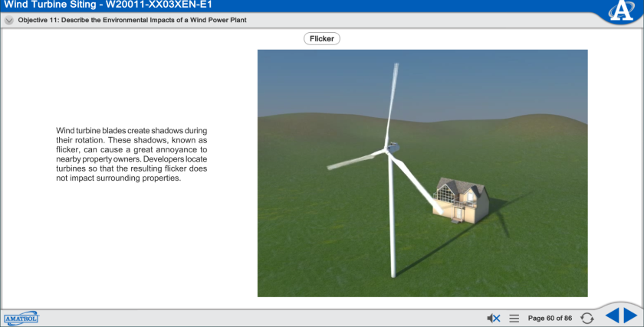The width and height of the screenshot is (644, 327).
Task: Click the Wind Turbine Siting title text
Action: (107, 5)
